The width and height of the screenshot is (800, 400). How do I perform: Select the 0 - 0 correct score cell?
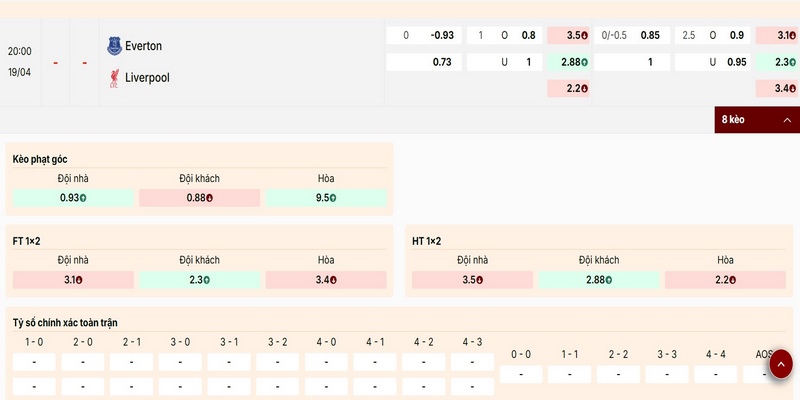click(x=521, y=374)
